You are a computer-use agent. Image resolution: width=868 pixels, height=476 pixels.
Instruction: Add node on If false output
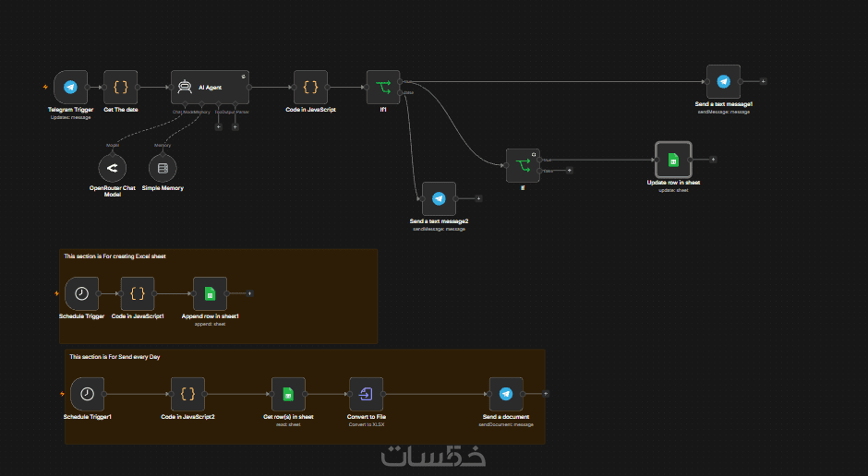569,171
